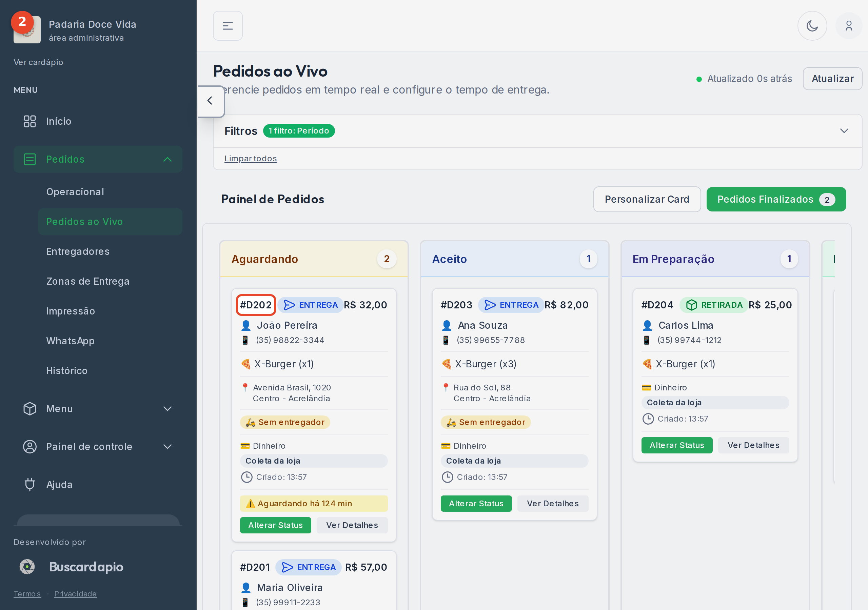
Task: Click the Painel de controle user icon
Action: pos(30,446)
